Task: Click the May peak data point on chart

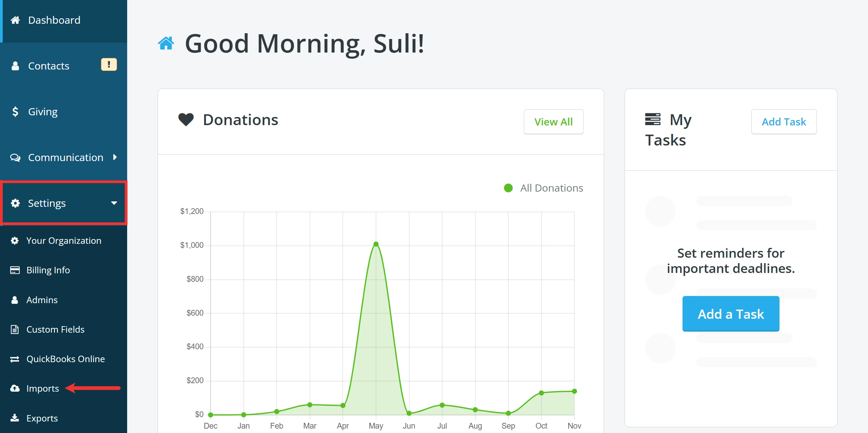Action: [376, 244]
